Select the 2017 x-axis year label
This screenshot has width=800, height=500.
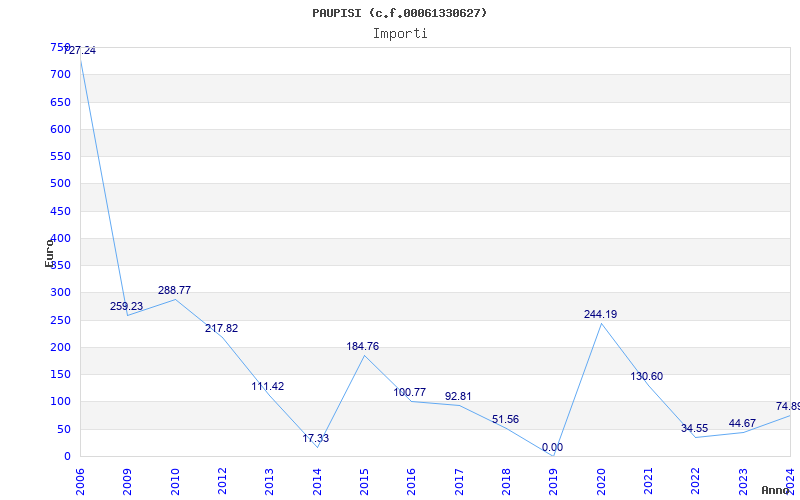tap(458, 481)
